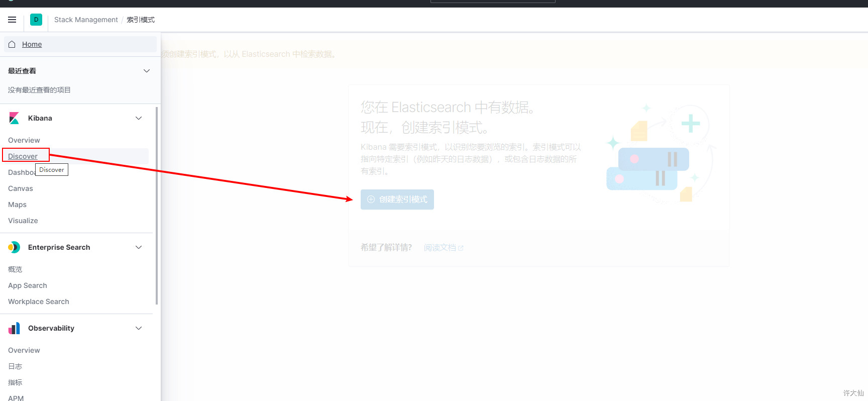Open Canvas in the Kibana menu
Image resolution: width=868 pixels, height=401 pixels.
point(21,188)
